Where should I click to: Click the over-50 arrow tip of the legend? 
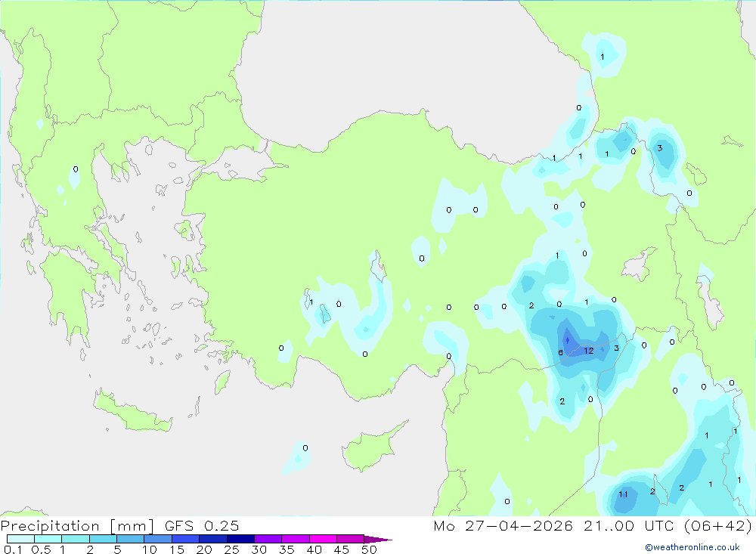[378, 540]
